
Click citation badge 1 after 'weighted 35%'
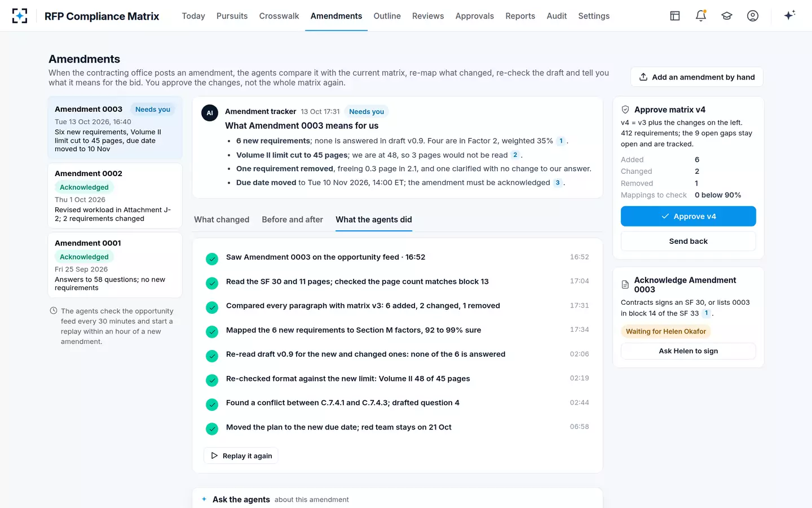(561, 141)
